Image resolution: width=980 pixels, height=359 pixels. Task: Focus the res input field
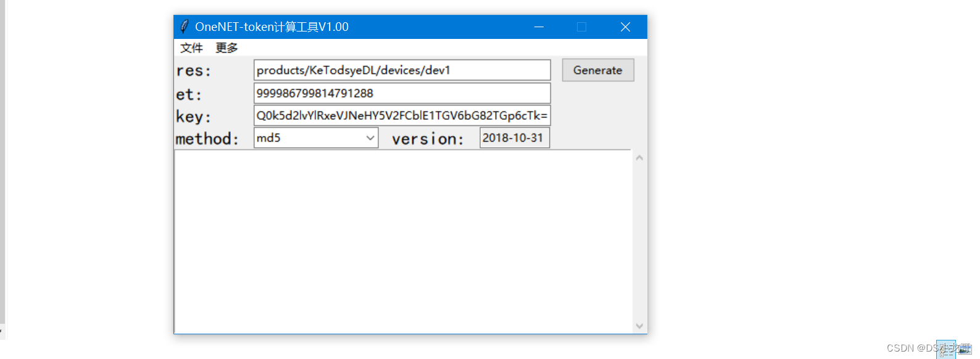coord(402,70)
